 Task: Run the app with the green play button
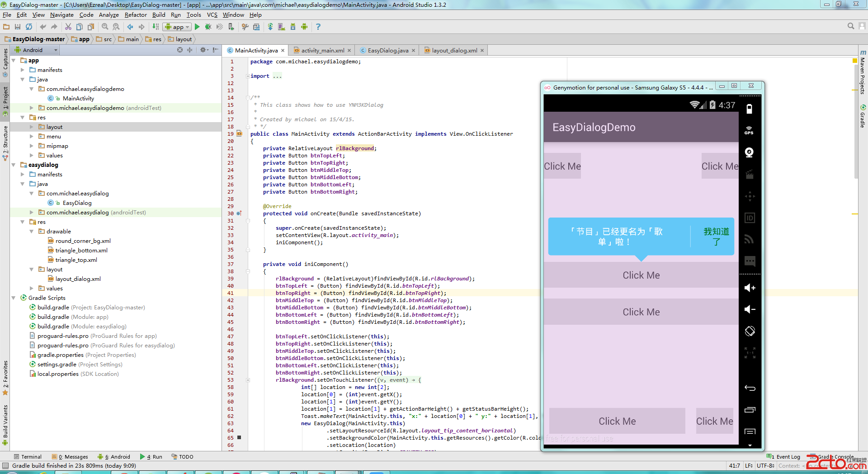(x=197, y=27)
